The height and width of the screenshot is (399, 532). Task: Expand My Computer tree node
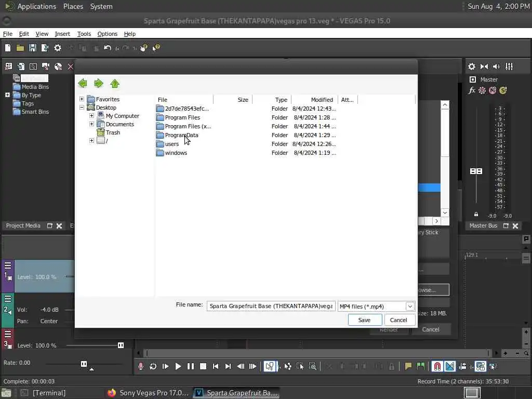(91, 116)
